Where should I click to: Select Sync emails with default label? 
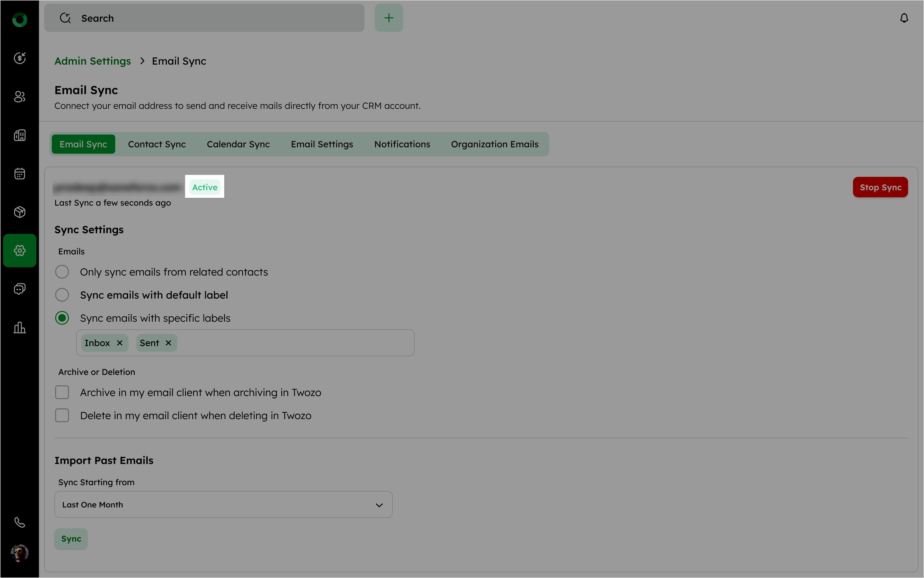[x=62, y=295]
